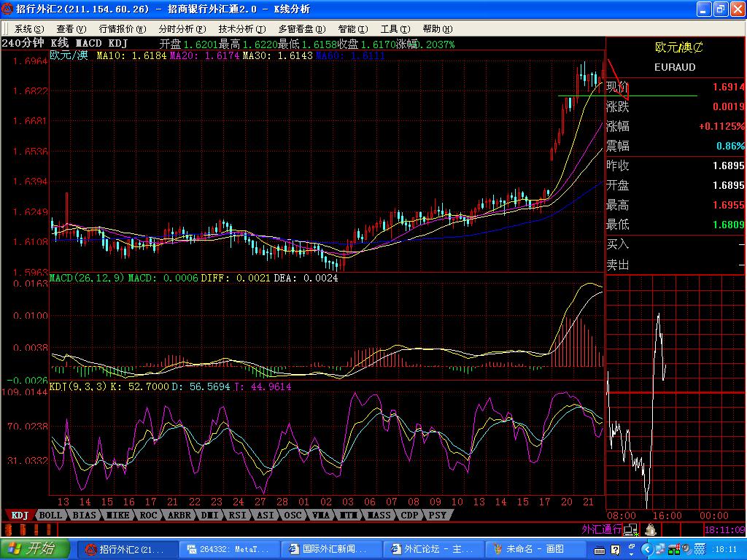The height and width of the screenshot is (560, 747).
Task: Click the MA30: 1.6143 indicator text
Action: [277, 55]
